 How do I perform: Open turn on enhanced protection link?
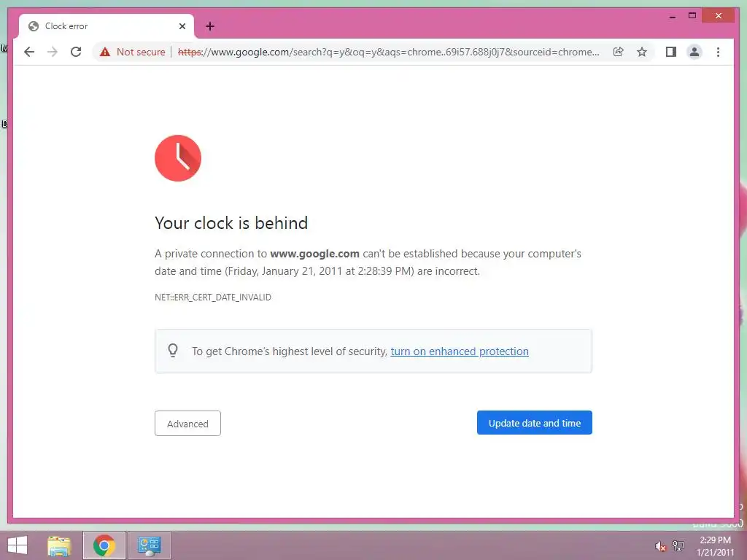point(460,351)
